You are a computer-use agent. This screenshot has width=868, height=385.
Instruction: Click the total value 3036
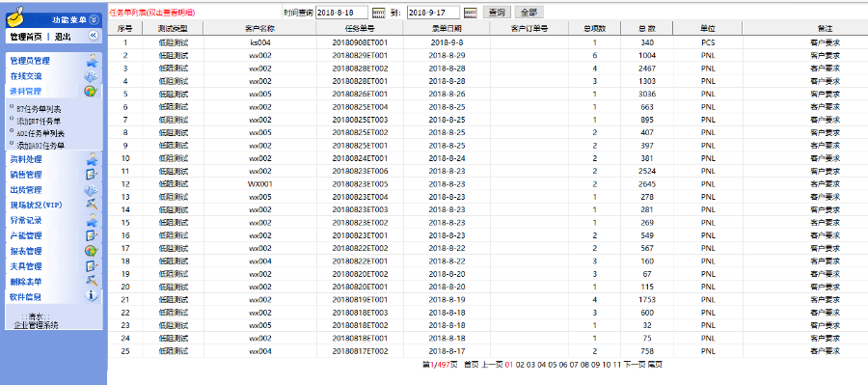pyautogui.click(x=646, y=94)
